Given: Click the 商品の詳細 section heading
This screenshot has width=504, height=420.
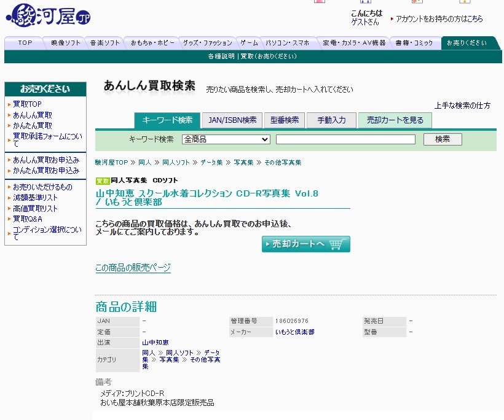Looking at the screenshot, I should tap(126, 306).
